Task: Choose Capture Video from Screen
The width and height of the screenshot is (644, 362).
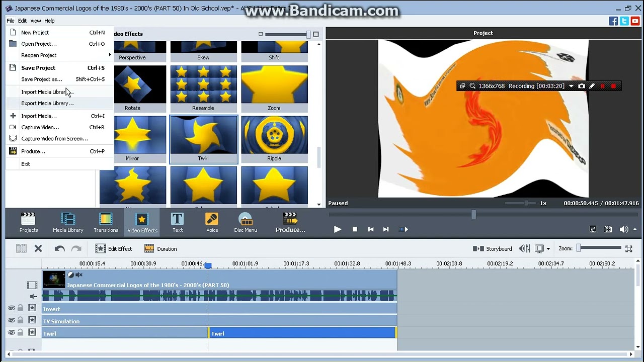Action: [x=60, y=138]
